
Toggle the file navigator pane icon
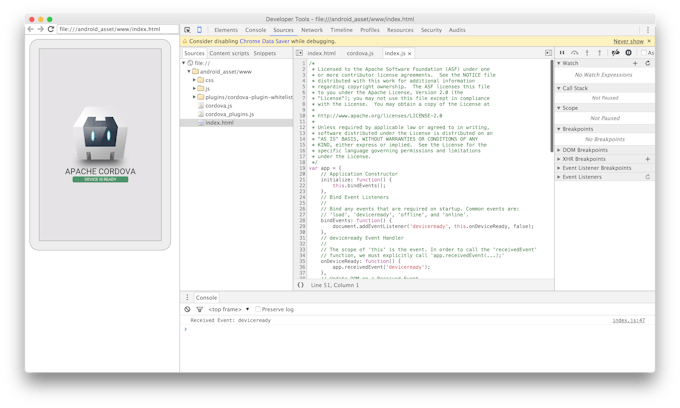click(299, 53)
